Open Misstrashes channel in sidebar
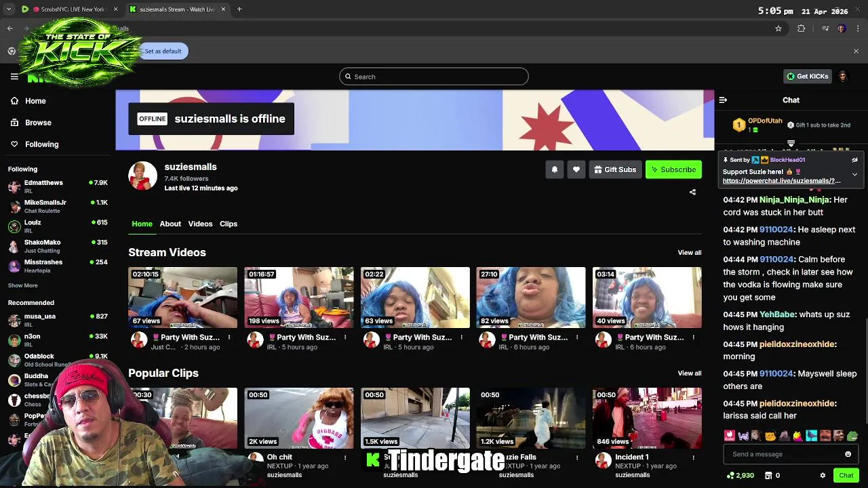Viewport: 868px width, 488px height. pos(58,266)
